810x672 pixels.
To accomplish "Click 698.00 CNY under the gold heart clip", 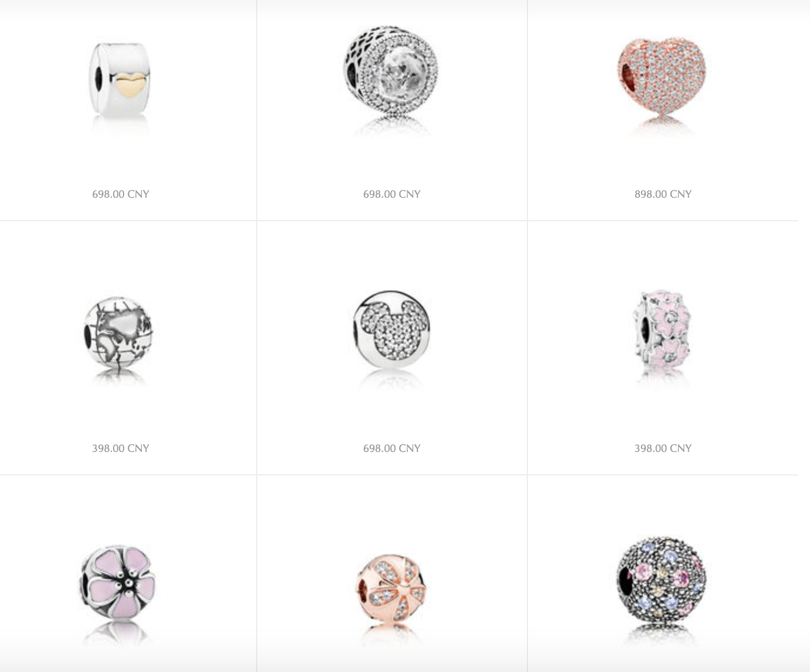I will click(x=121, y=194).
